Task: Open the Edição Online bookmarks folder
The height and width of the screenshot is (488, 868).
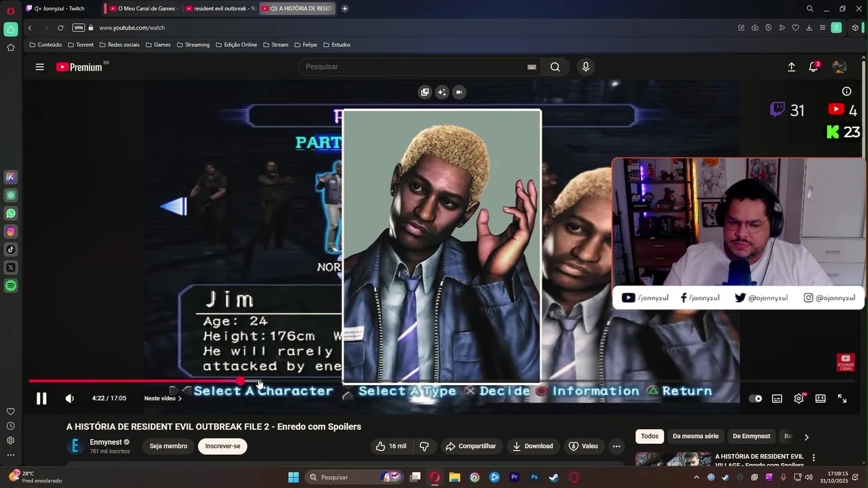Action: (236, 45)
